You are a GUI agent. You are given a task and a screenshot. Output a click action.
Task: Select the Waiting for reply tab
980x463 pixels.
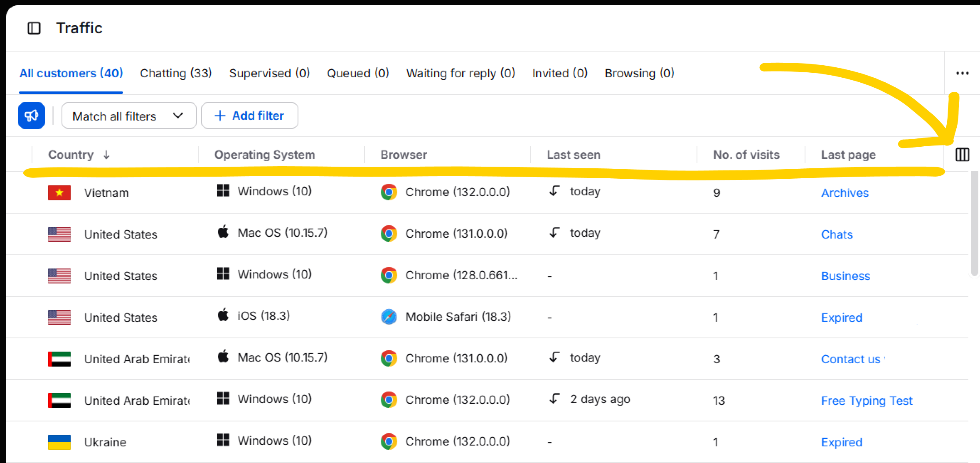coord(460,73)
